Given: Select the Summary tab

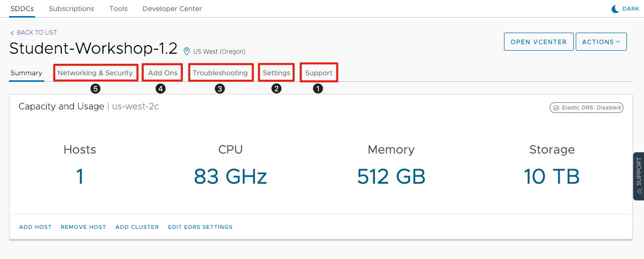Looking at the screenshot, I should coord(26,73).
